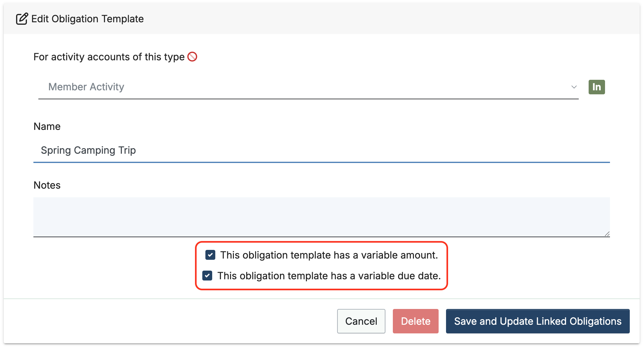
Task: Click inside the Notes text area
Action: tap(321, 216)
